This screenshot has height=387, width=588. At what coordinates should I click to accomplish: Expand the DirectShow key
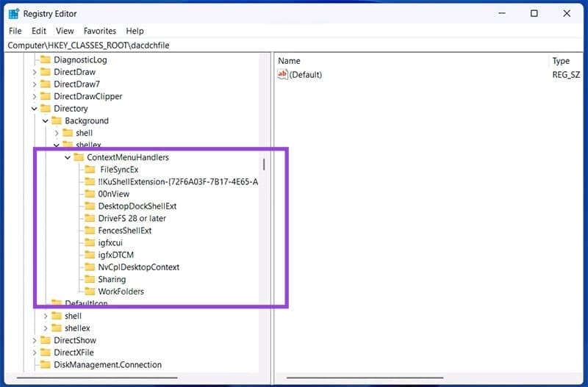point(34,341)
